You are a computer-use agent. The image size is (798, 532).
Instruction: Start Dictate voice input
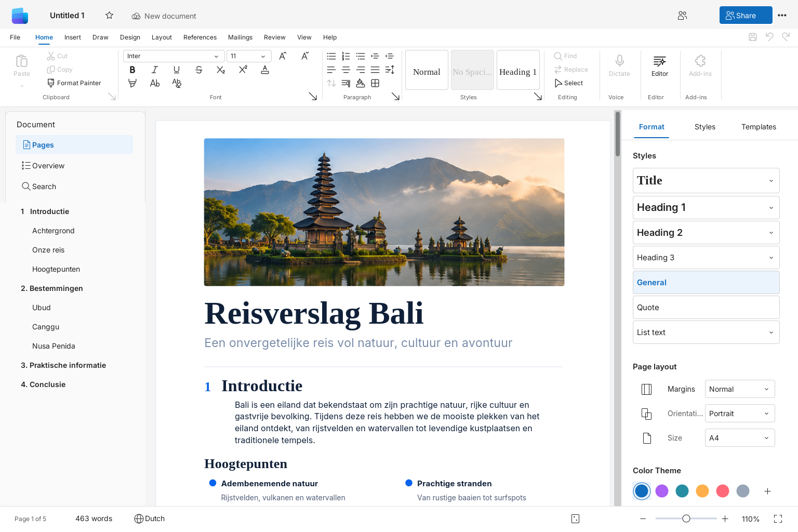point(619,66)
